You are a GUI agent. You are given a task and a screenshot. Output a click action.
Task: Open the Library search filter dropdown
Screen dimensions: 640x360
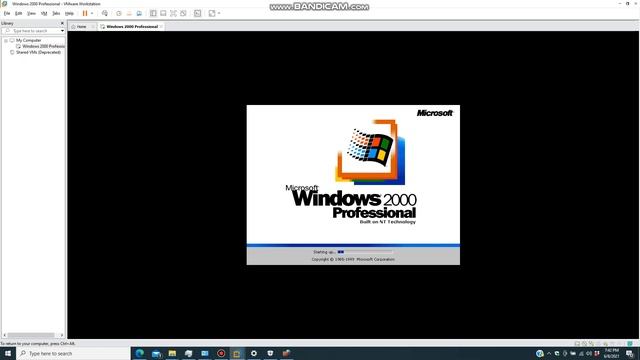pyautogui.click(x=62, y=31)
